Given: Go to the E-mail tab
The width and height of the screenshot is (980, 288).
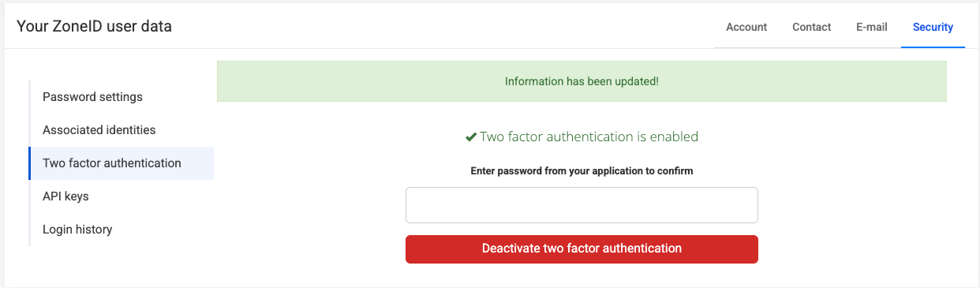Looking at the screenshot, I should point(872,27).
